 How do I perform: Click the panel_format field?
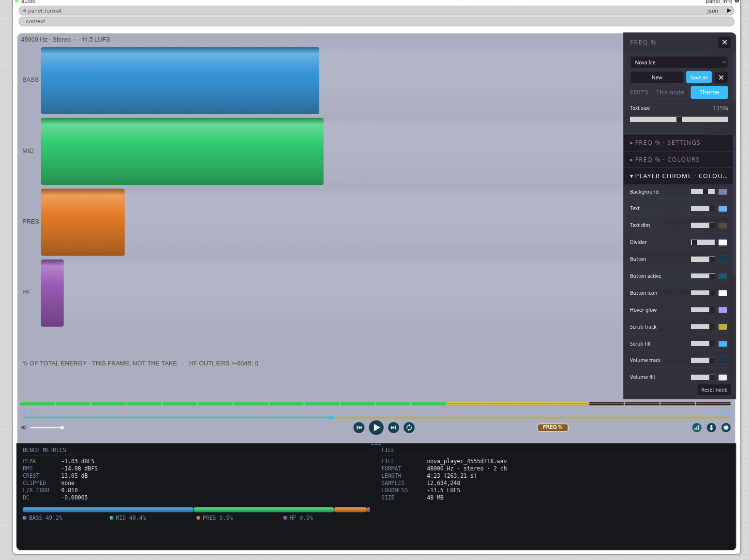pos(376,11)
